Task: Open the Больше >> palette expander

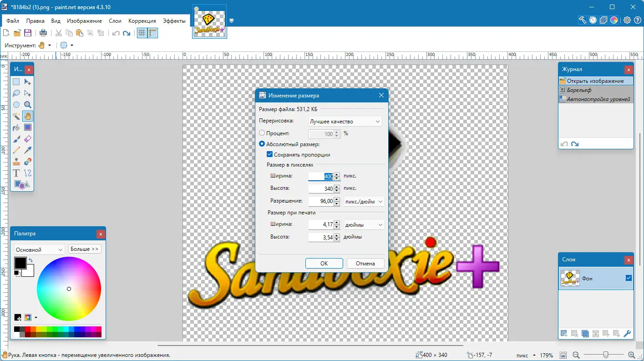Action: 85,249
